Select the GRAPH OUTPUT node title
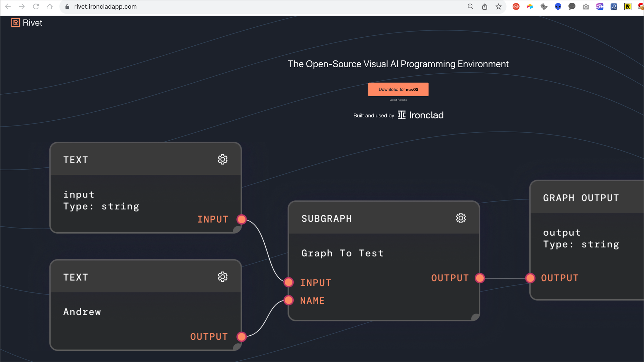Screen dimensions: 644x362 581,198
